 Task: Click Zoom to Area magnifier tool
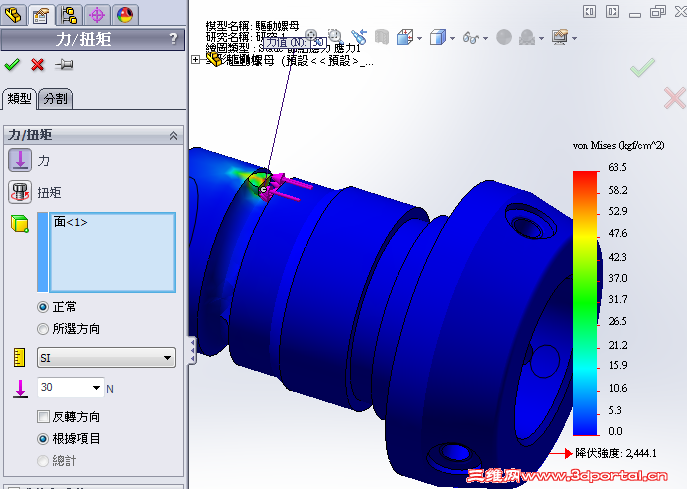tap(335, 36)
